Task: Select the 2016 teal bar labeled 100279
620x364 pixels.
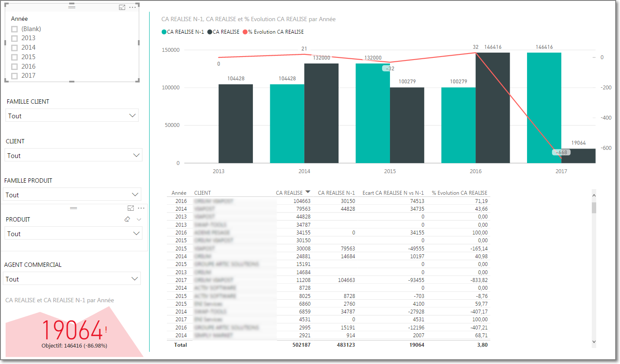Action: 458,125
